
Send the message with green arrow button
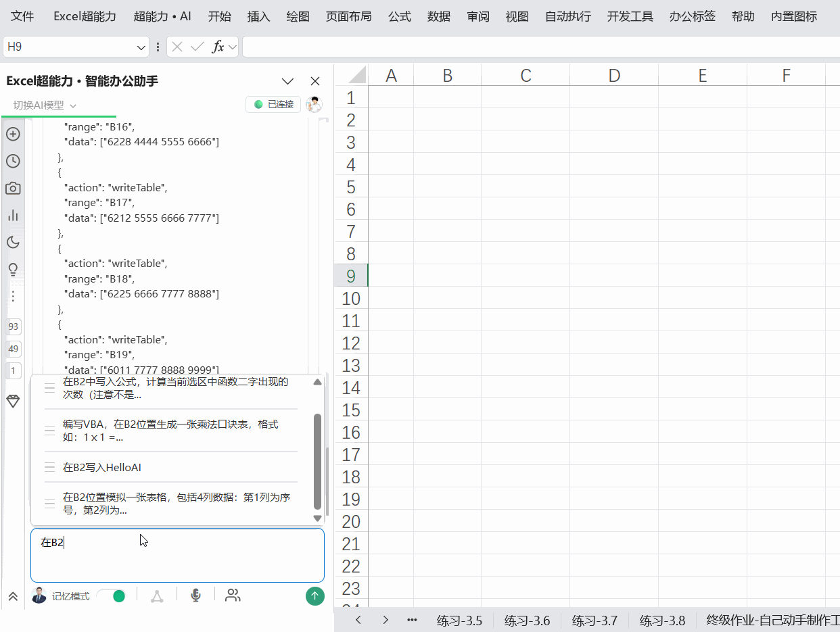coord(314,596)
